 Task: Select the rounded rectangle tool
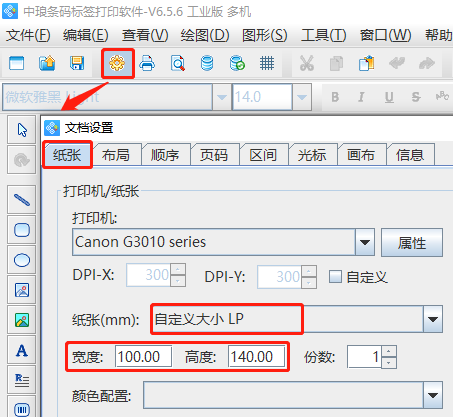(x=22, y=230)
